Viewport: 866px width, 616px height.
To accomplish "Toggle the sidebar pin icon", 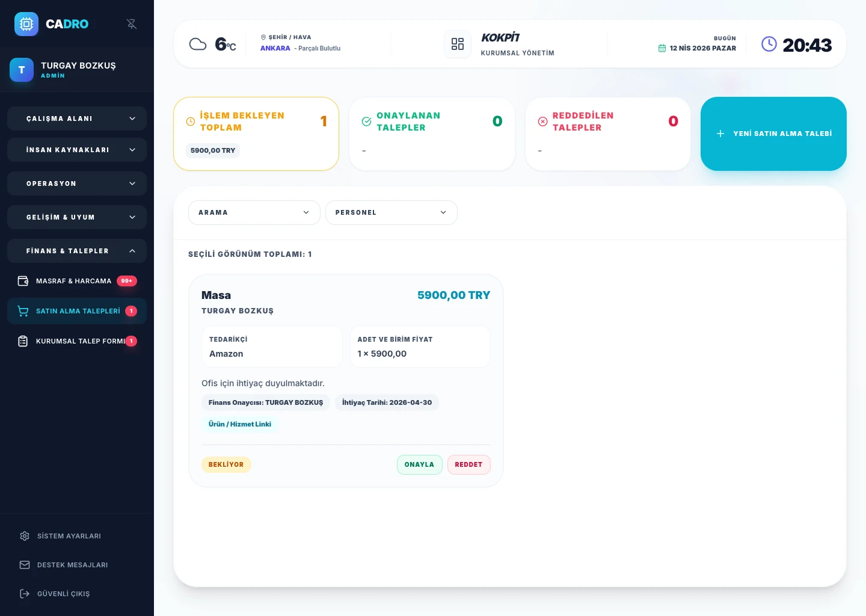I will pyautogui.click(x=132, y=24).
